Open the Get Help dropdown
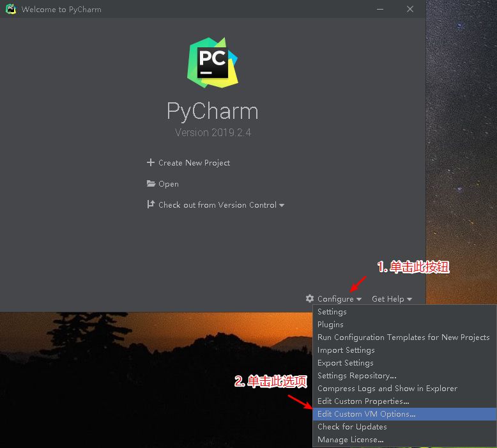The width and height of the screenshot is (497, 448). pyautogui.click(x=392, y=299)
